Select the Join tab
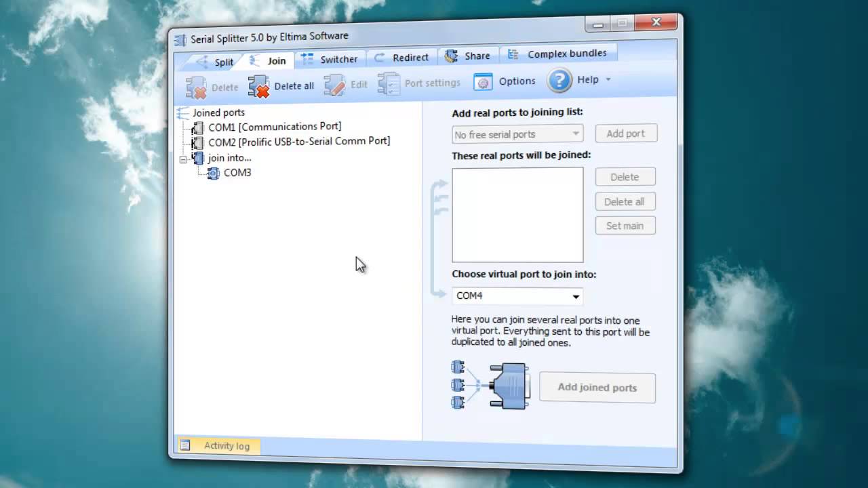The width and height of the screenshot is (868, 488). coord(269,60)
